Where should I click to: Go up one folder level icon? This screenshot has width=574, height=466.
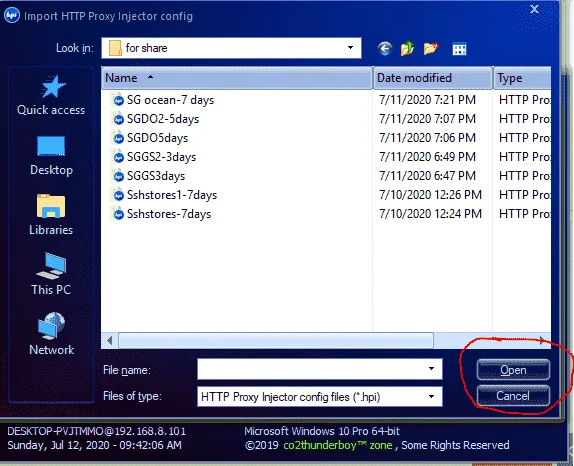(x=407, y=48)
